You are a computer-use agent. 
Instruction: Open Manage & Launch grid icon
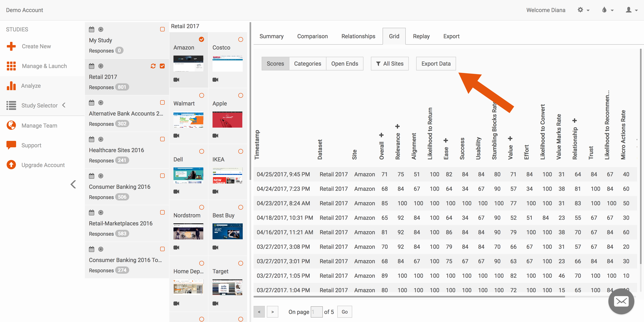[11, 66]
